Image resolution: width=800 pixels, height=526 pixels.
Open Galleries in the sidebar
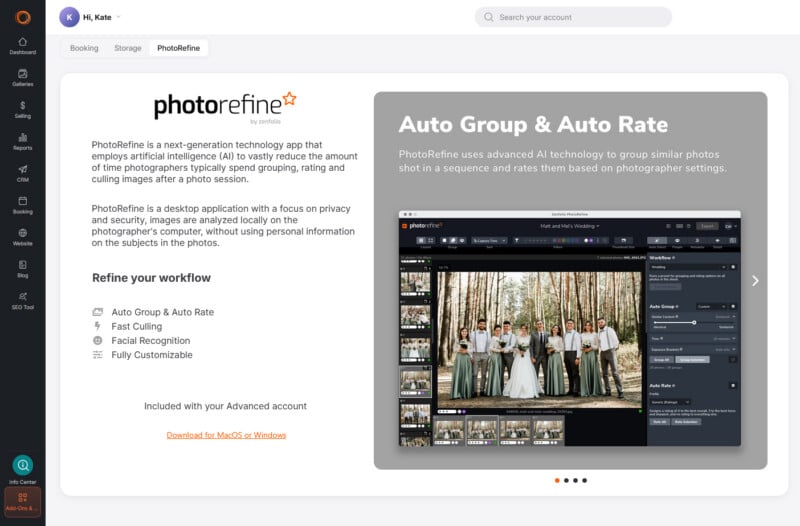click(x=22, y=78)
